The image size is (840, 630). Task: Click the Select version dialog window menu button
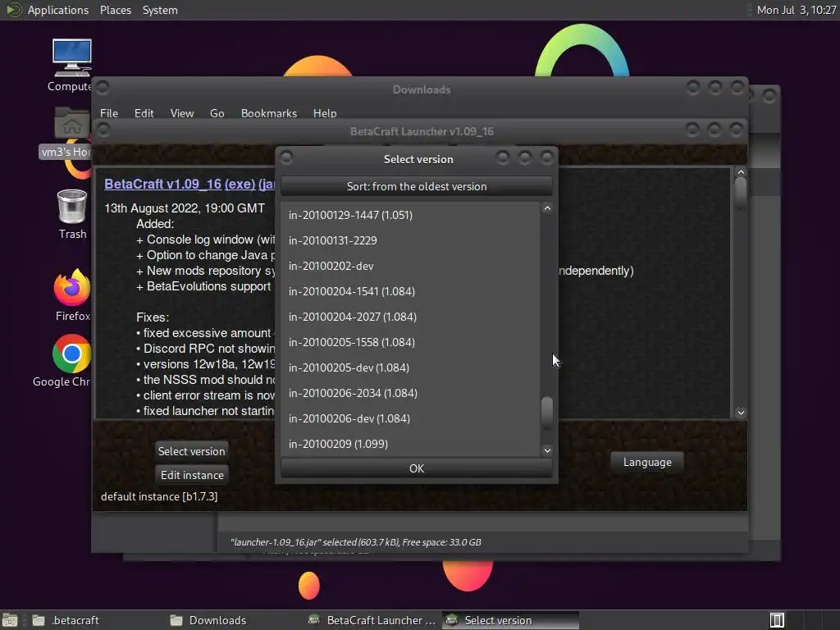[x=286, y=157]
